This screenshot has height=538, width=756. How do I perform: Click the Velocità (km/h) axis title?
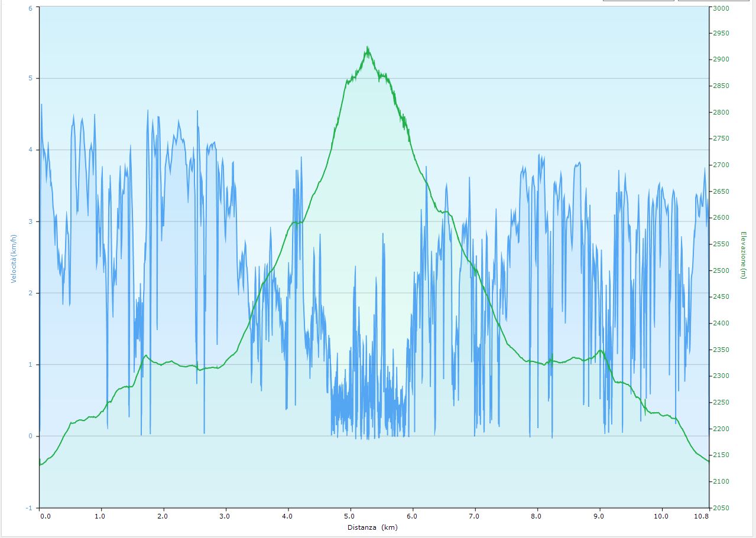13,257
